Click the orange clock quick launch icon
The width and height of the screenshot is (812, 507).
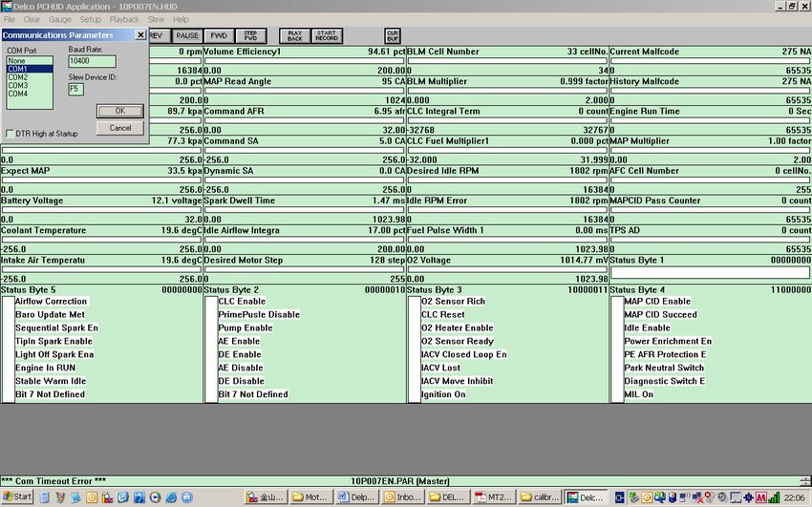click(x=92, y=497)
